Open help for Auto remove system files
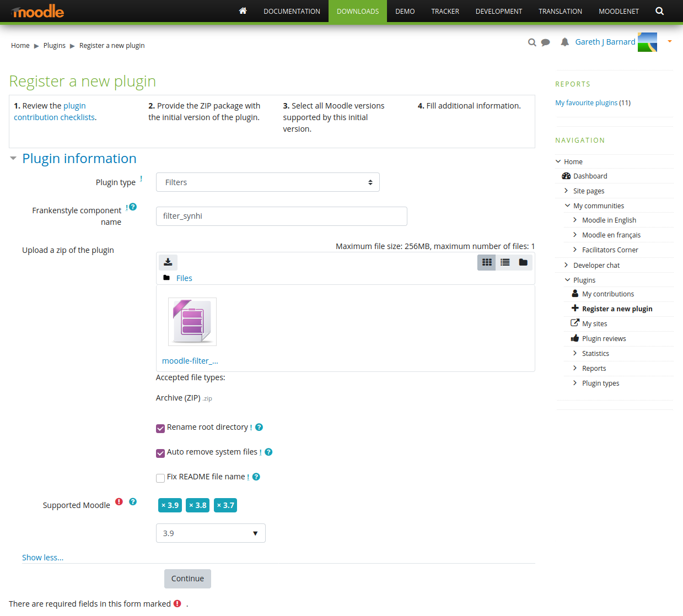The height and width of the screenshot is (616, 683). 268,452
